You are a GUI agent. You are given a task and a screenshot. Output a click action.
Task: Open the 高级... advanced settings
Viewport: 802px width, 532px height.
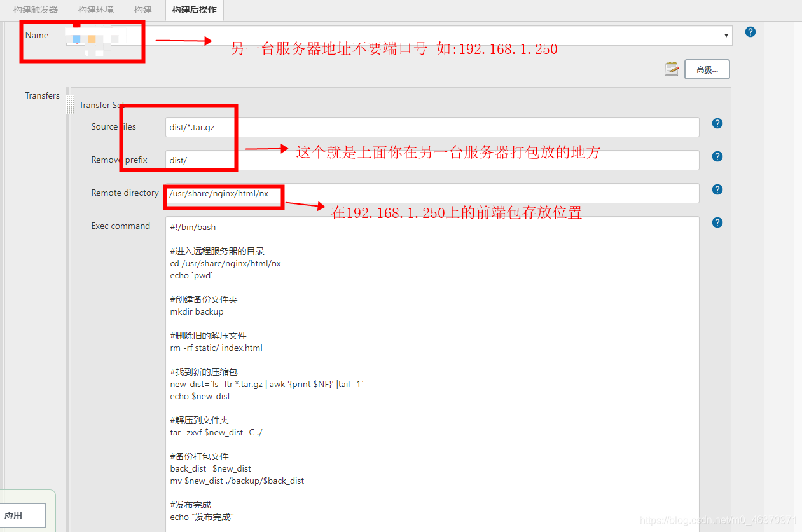[x=707, y=69]
